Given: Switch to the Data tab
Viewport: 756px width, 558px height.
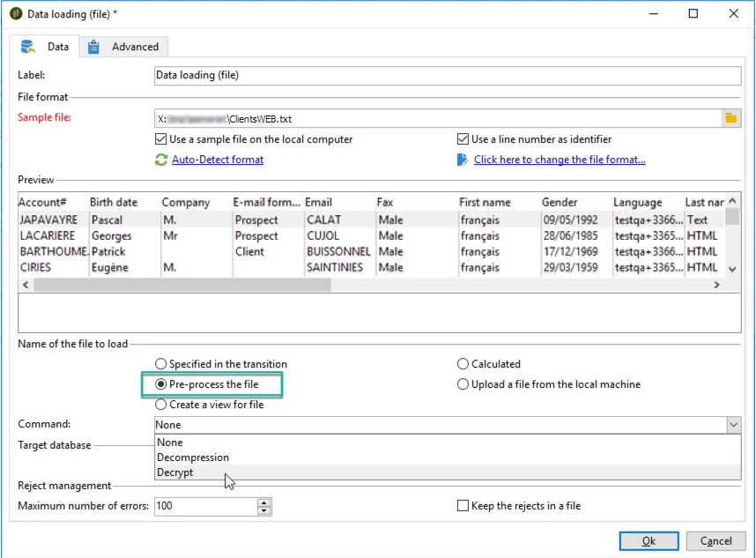Looking at the screenshot, I should (x=44, y=47).
